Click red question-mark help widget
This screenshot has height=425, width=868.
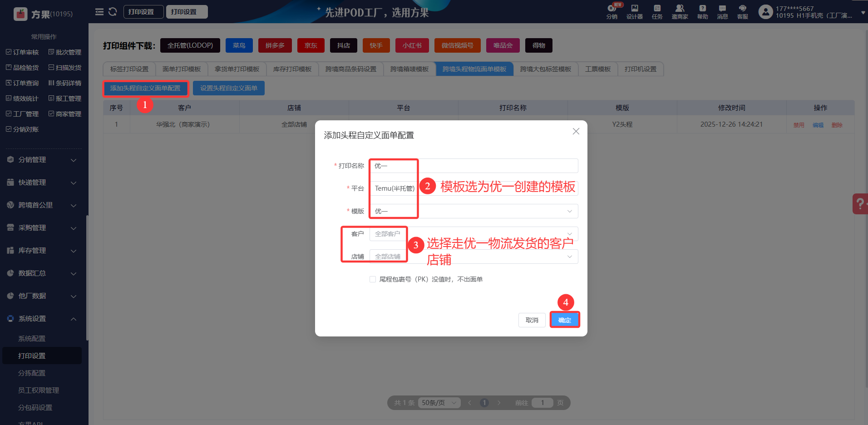[x=860, y=204]
